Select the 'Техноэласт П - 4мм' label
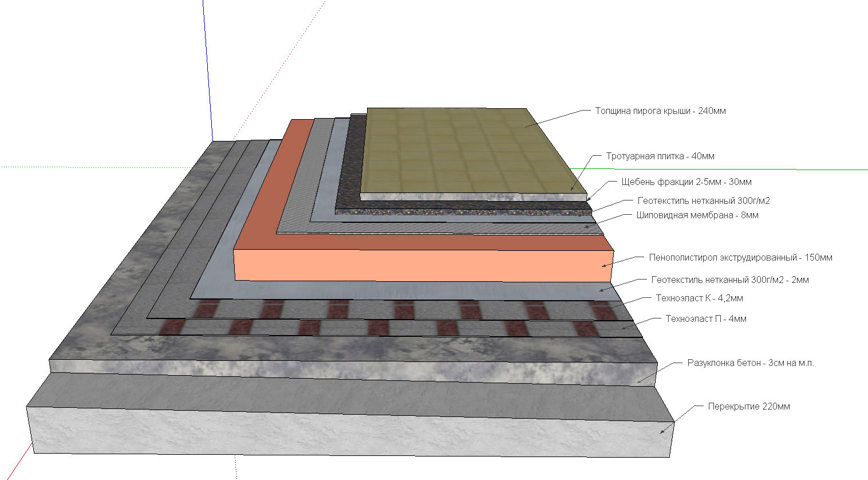The height and width of the screenshot is (480, 868). [705, 319]
